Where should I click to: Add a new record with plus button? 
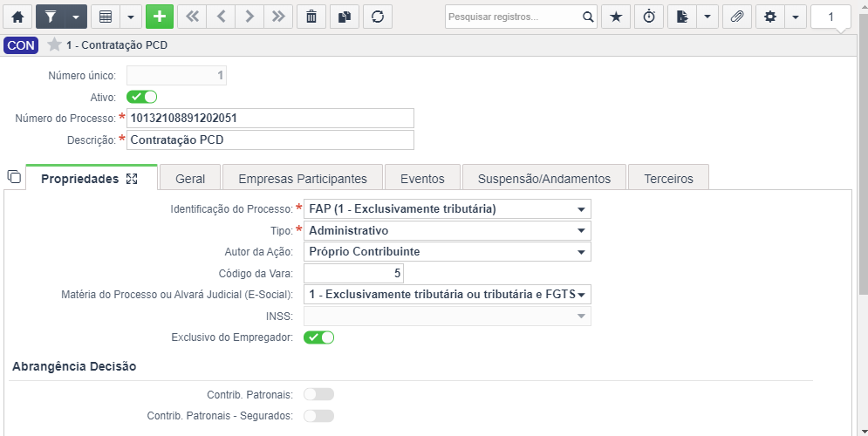(x=160, y=17)
